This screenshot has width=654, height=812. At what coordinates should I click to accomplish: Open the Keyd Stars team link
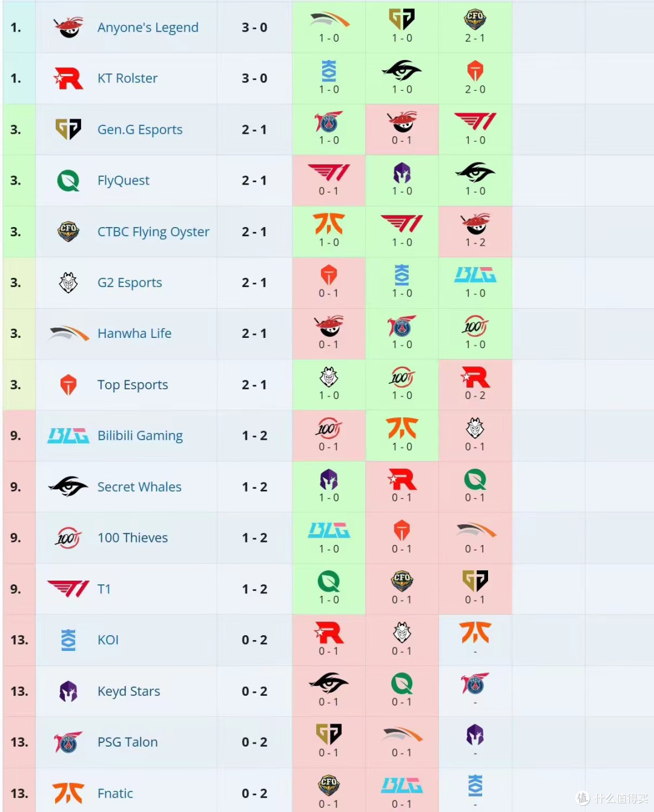(x=128, y=691)
